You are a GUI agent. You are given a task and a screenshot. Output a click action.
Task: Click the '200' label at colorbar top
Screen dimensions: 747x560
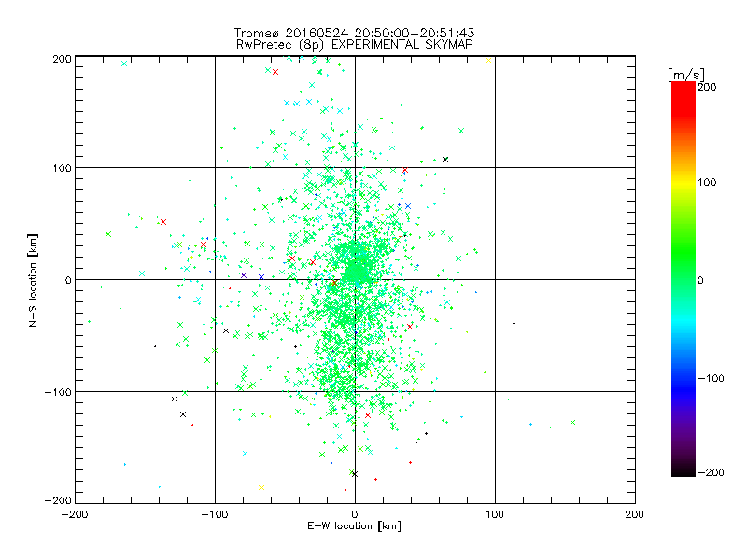(707, 87)
